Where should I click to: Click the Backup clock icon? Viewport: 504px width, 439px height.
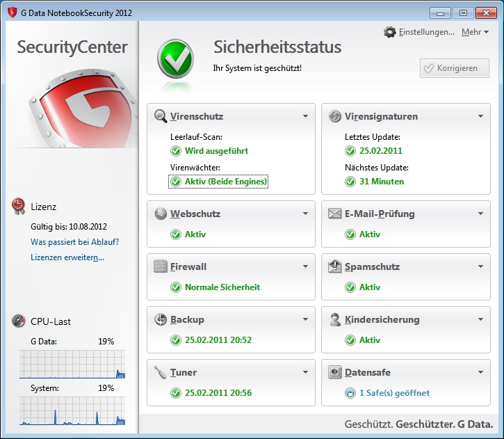coord(161,319)
